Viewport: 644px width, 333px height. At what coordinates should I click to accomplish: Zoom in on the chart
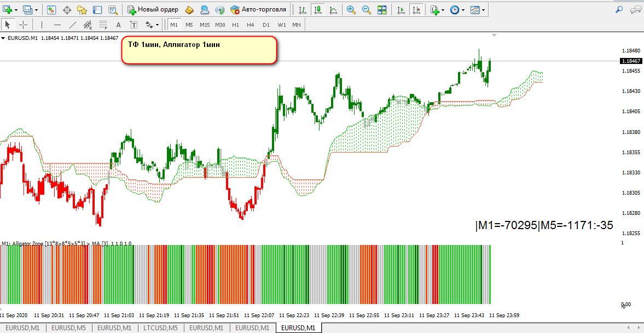pyautogui.click(x=351, y=9)
